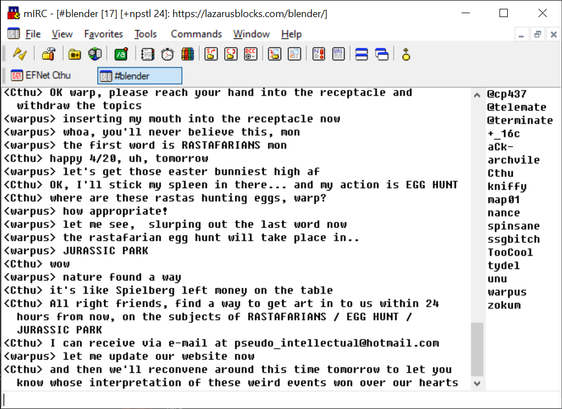Select kniffy in the nick list
The image size is (562, 409).
pos(507,186)
